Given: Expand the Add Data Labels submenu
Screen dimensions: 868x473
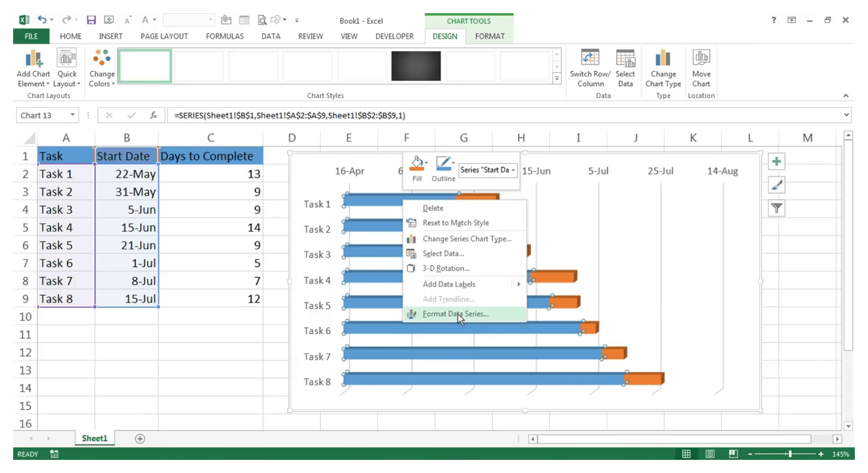Looking at the screenshot, I should [519, 284].
